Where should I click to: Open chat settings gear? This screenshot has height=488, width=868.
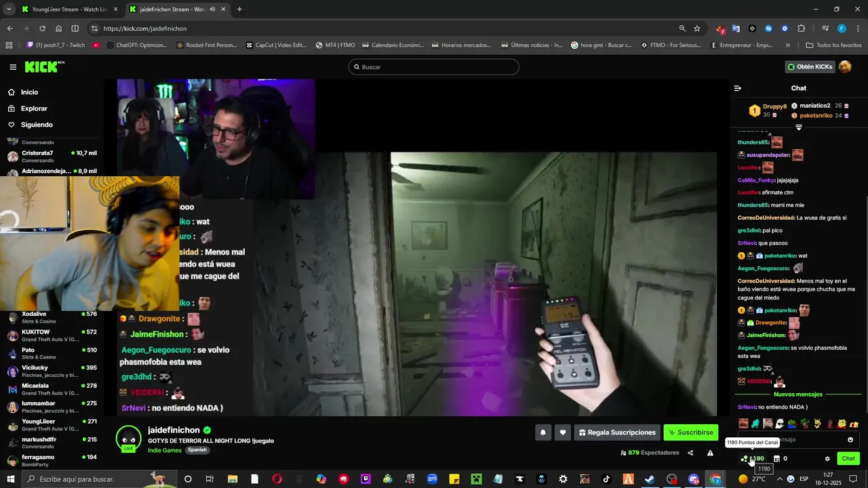[x=827, y=459]
